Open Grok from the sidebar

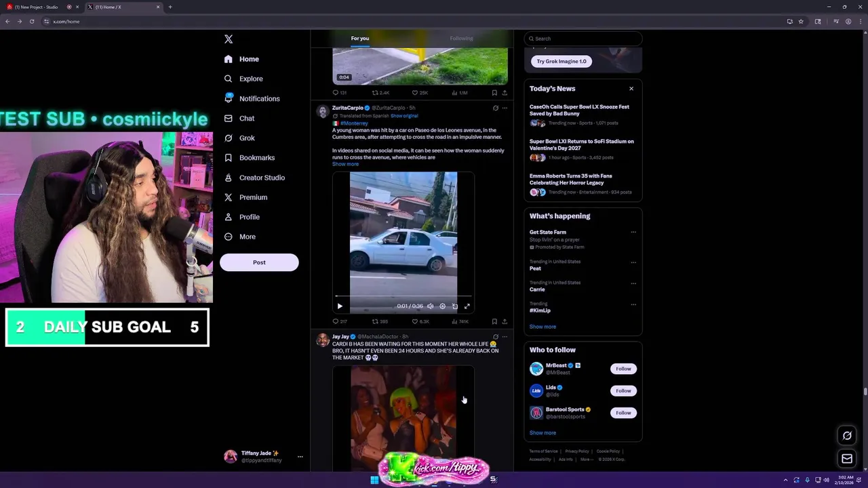pyautogui.click(x=239, y=138)
